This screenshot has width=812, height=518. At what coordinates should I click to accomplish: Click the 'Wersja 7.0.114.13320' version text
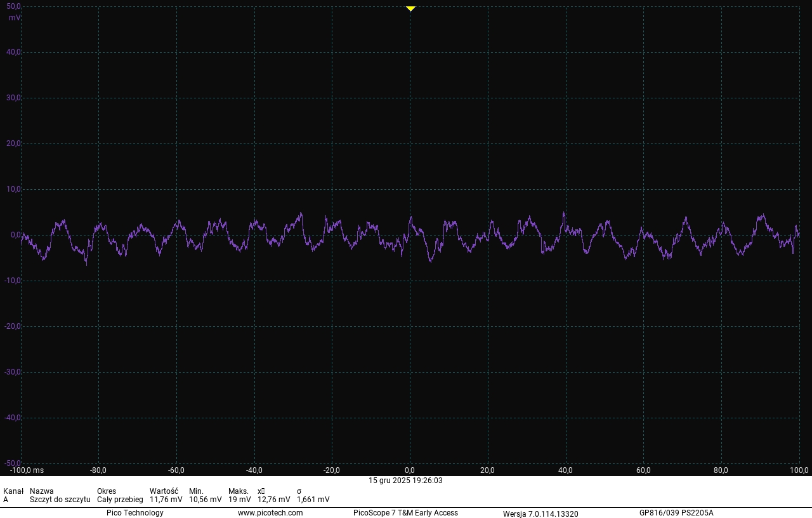click(x=540, y=514)
